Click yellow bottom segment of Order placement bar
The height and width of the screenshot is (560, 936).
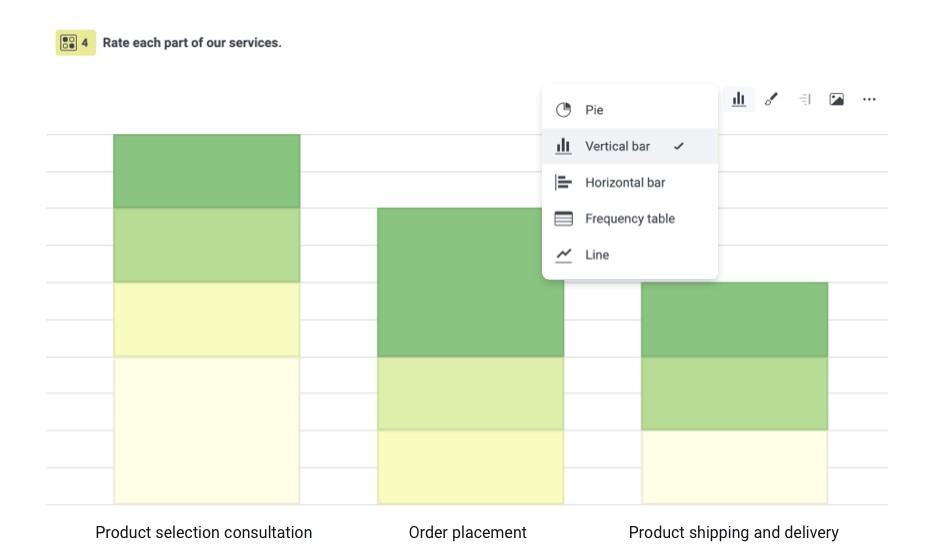coord(470,467)
